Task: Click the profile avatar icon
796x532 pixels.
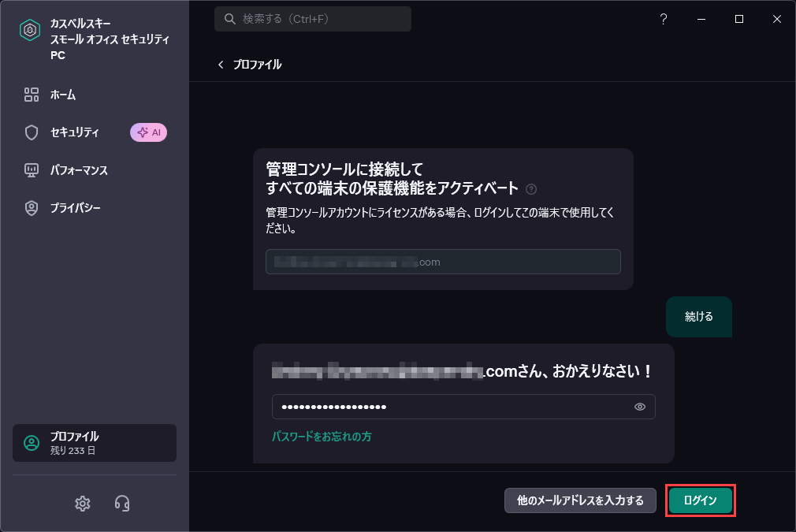Action: [x=32, y=443]
